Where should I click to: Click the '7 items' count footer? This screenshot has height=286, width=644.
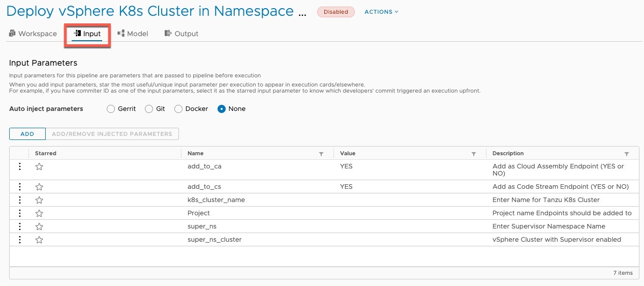coord(623,273)
